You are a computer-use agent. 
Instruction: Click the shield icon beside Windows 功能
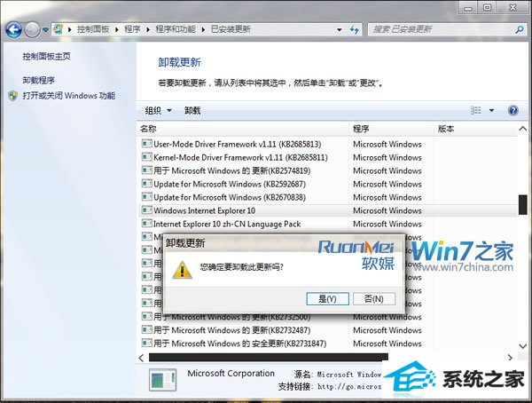pos(13,96)
